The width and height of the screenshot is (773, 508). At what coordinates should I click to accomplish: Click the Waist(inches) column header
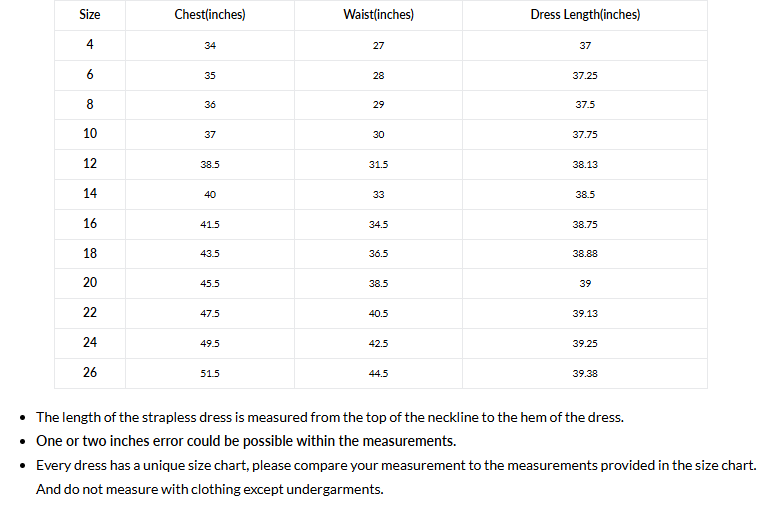click(378, 15)
